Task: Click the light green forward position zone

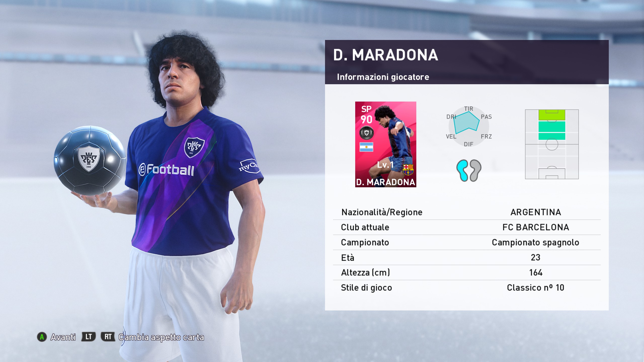Action: pyautogui.click(x=552, y=115)
